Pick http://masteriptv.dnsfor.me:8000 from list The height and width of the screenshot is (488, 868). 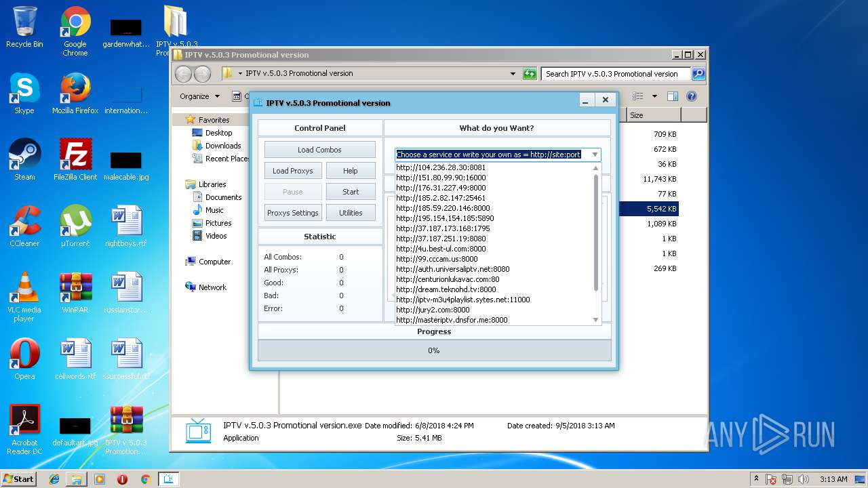click(494, 320)
